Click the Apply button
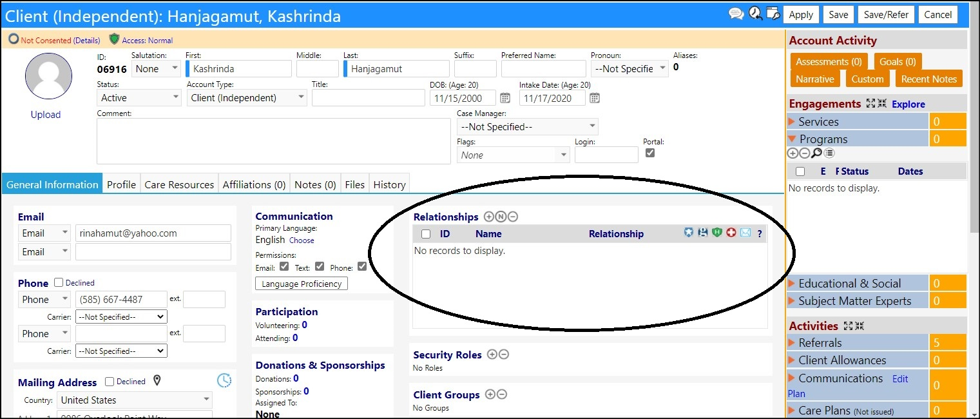Image resolution: width=980 pixels, height=419 pixels. coord(801,15)
